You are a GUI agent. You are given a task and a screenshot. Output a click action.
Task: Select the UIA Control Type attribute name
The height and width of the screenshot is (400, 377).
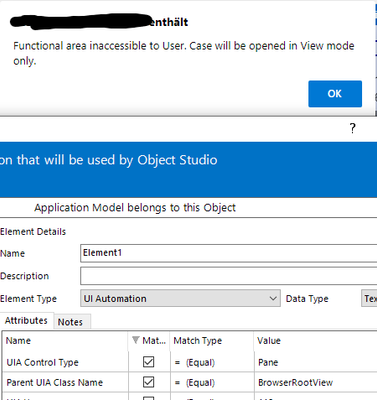pos(43,362)
